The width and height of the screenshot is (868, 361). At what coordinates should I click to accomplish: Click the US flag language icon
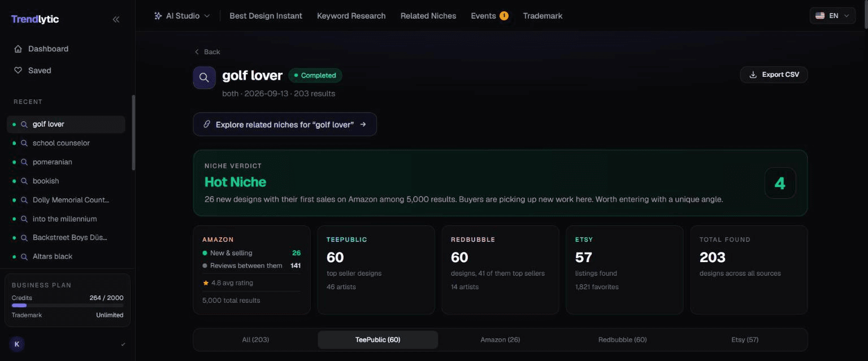point(820,16)
